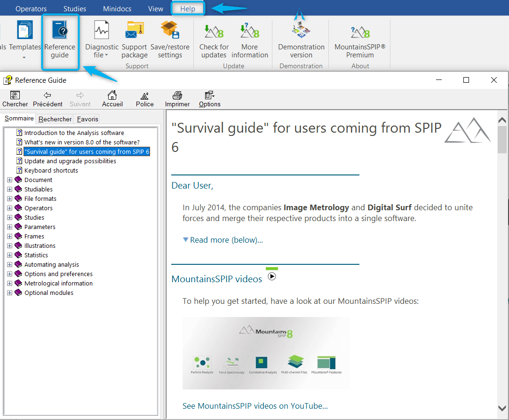Open the Templates dropdown arrow
Screen dimensions: 509x420
(x=24, y=58)
